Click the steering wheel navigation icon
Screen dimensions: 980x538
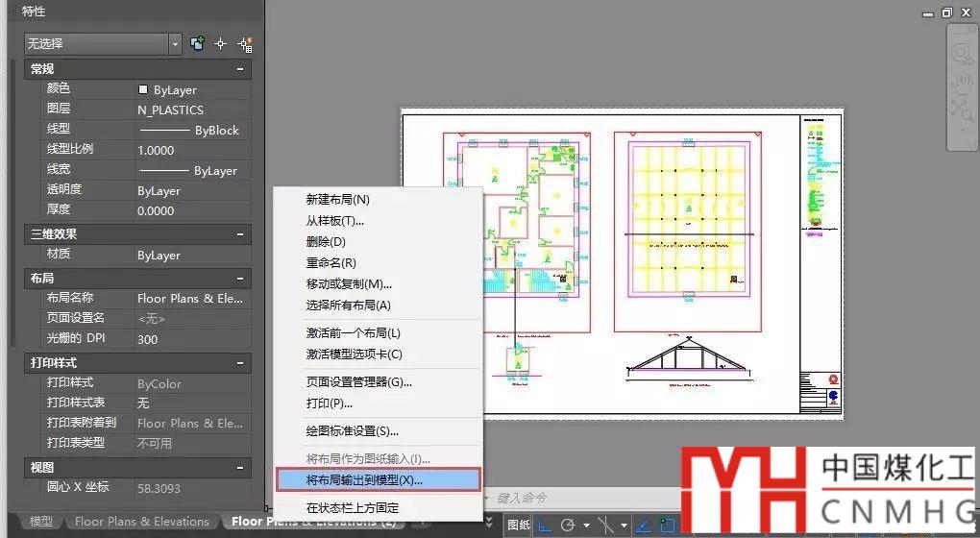[x=962, y=56]
